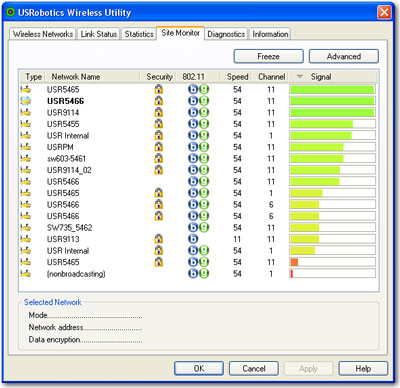Select the USR5455 network name
The width and height of the screenshot is (400, 388).
click(63, 124)
